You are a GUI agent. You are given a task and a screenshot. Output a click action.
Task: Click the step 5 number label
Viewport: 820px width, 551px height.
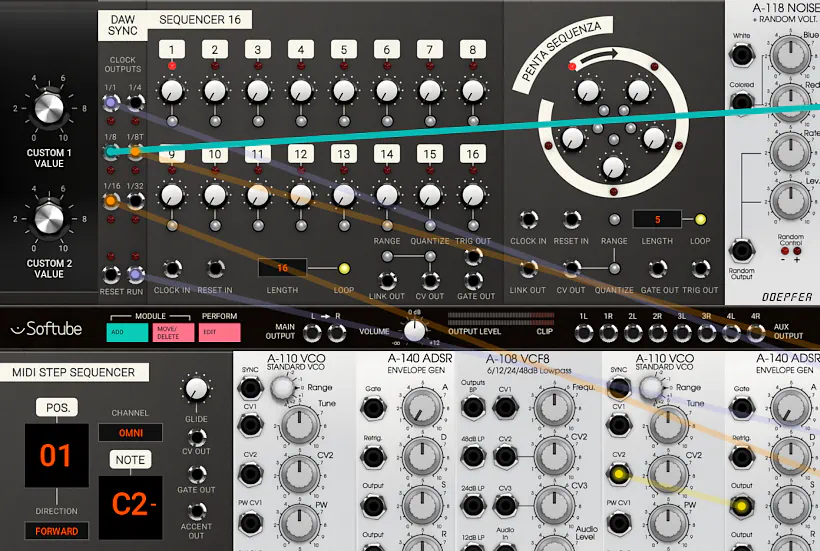coord(344,50)
